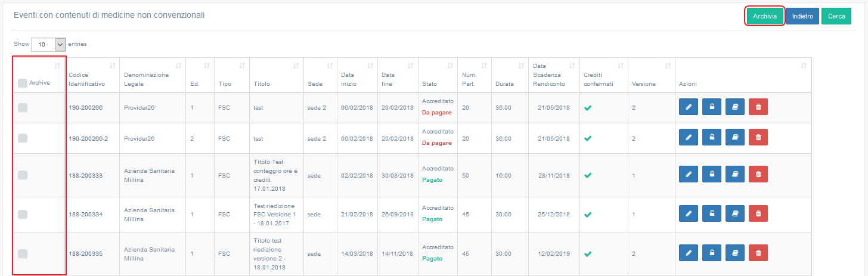Click the blue Indietro button

[x=802, y=17]
